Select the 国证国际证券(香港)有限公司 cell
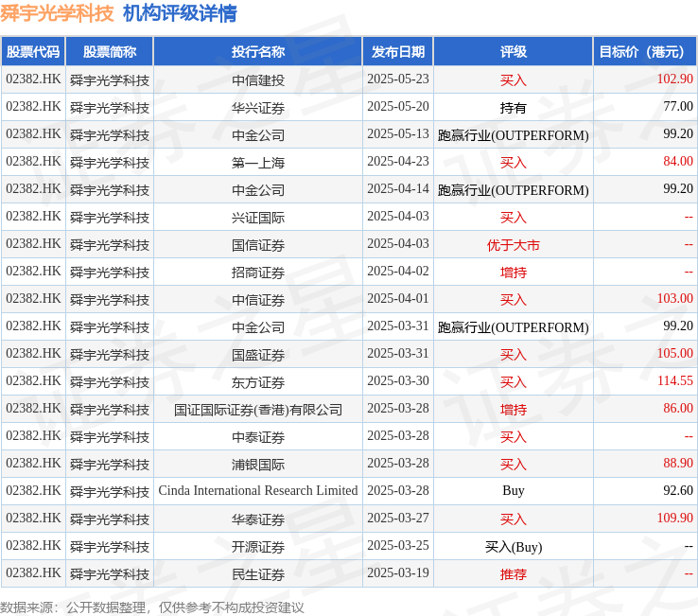Image resolution: width=698 pixels, height=616 pixels. pyautogui.click(x=258, y=410)
